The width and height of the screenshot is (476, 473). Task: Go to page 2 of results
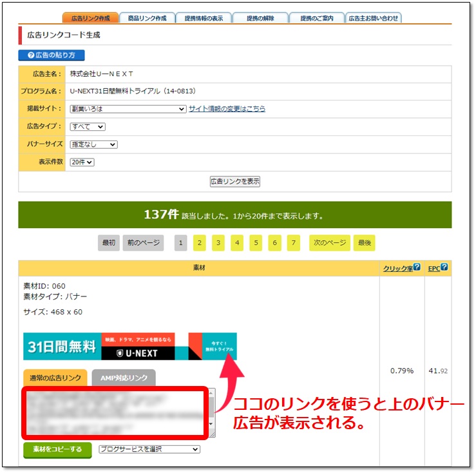click(200, 243)
